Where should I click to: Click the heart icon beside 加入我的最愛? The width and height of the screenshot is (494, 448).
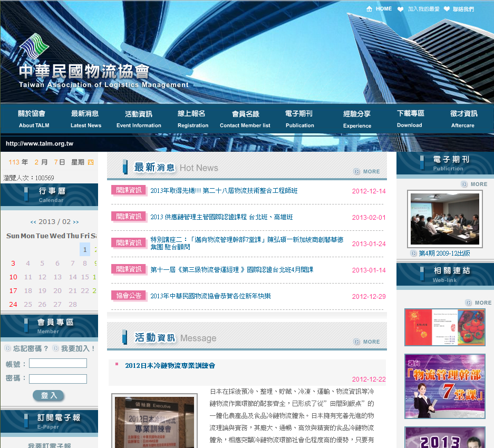coord(400,9)
